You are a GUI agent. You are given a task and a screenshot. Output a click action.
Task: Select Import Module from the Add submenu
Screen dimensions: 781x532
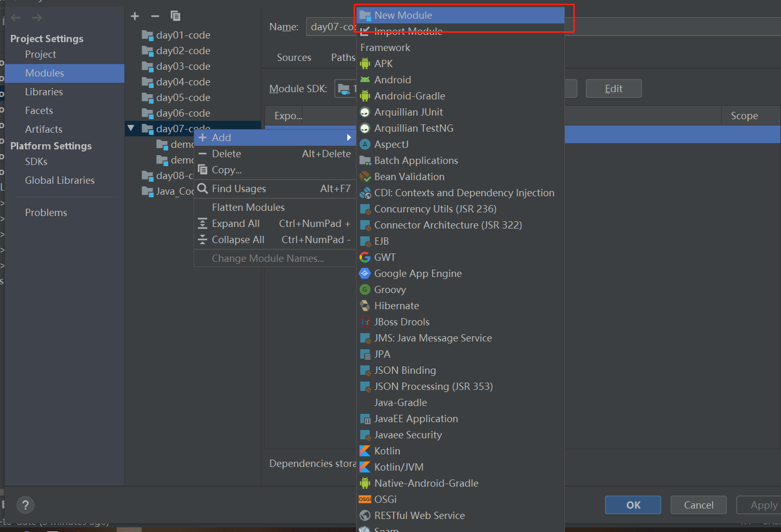461,31
